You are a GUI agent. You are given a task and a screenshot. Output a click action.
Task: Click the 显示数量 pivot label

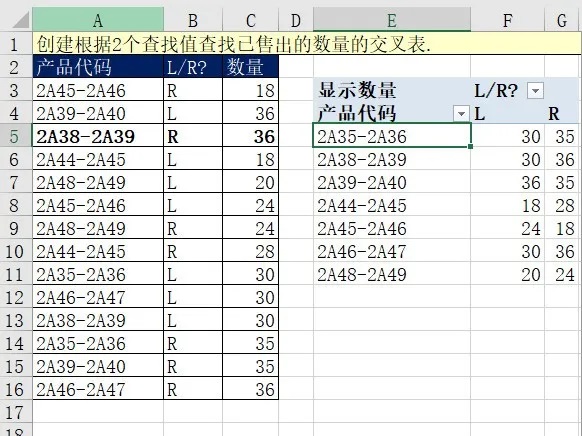point(357,91)
